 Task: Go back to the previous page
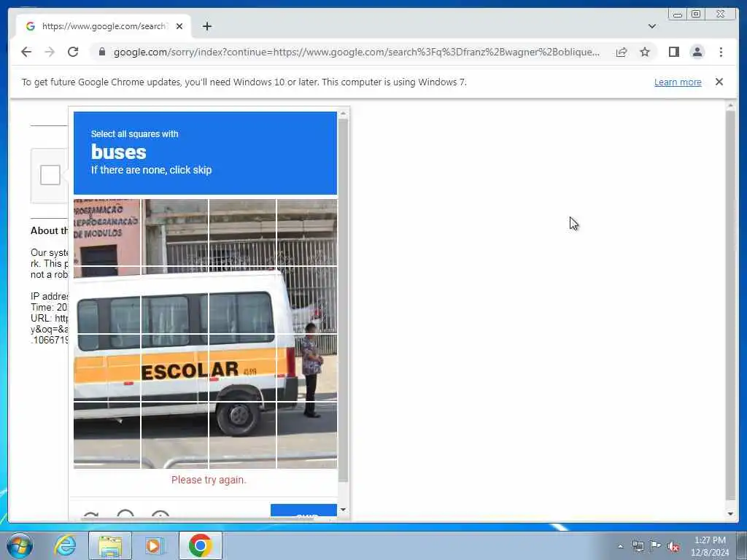tap(26, 52)
